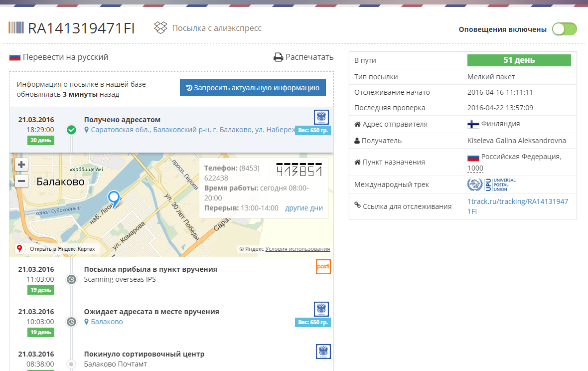This screenshot has height=371, width=588.
Task: Click the package box icon near the parcel title
Action: coord(160,28)
